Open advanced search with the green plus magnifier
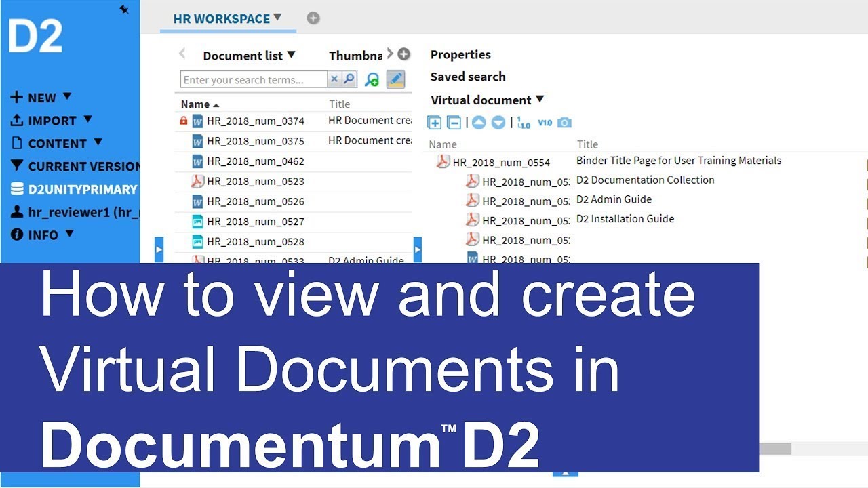Viewport: 868px width, 488px height. point(372,79)
